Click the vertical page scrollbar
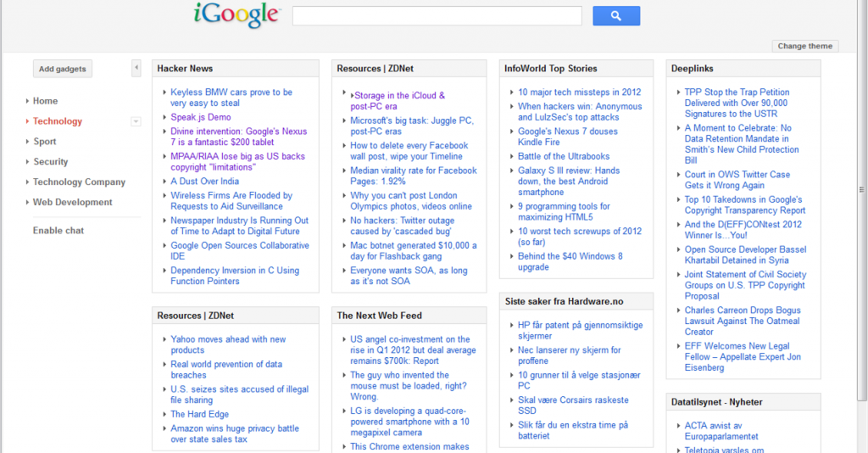868x453 pixels. click(x=862, y=190)
